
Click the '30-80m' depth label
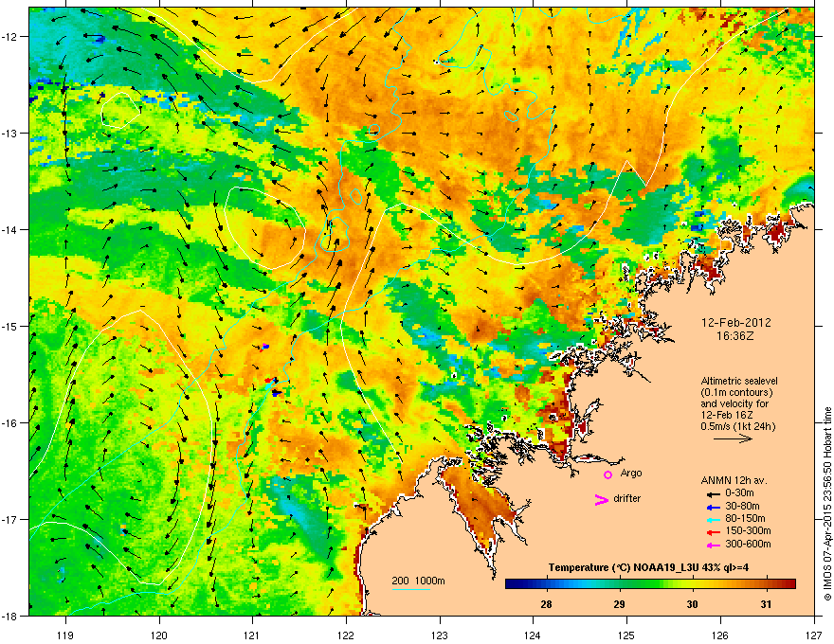tap(742, 507)
